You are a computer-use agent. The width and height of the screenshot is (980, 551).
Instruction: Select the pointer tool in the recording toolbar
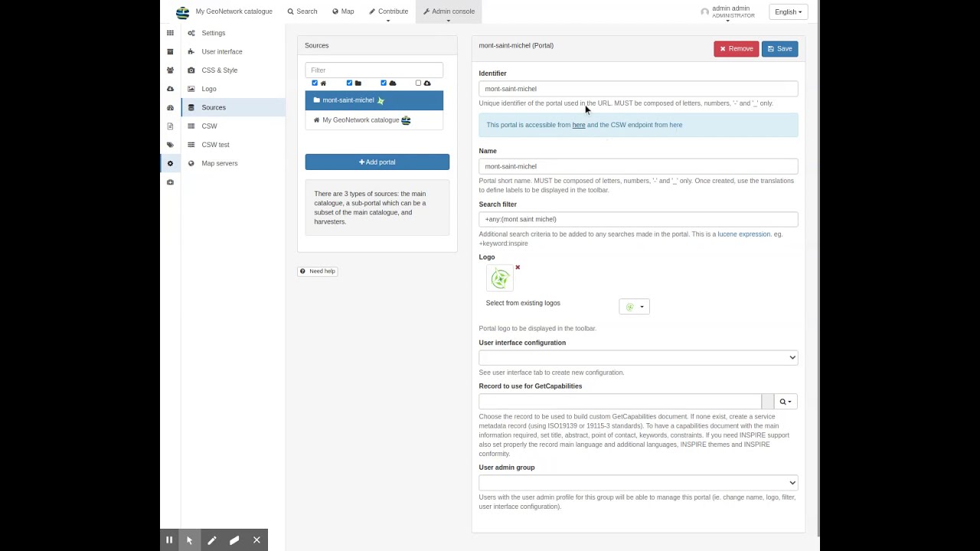pyautogui.click(x=189, y=540)
